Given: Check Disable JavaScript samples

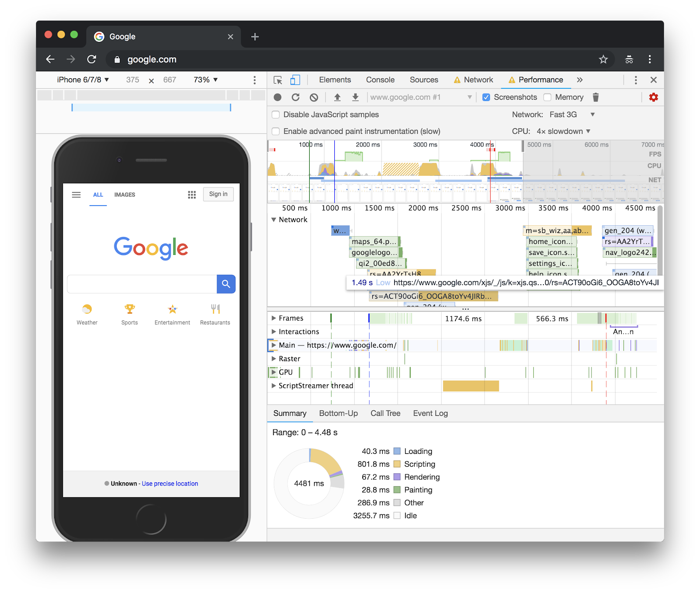Looking at the screenshot, I should 276,115.
